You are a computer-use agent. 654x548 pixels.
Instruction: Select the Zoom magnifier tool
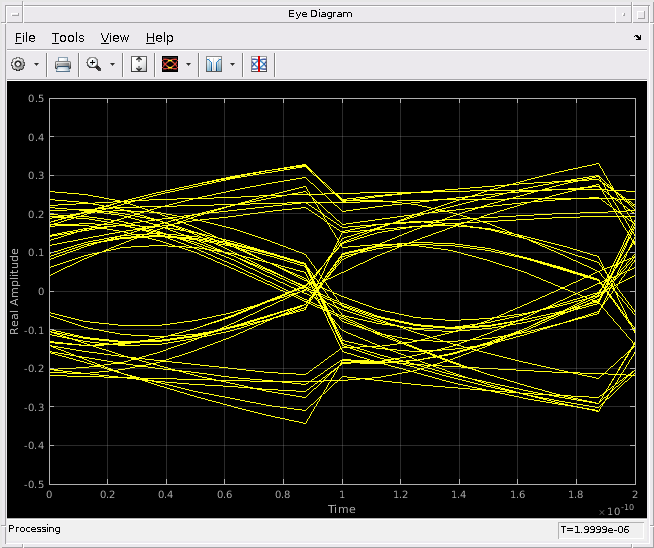pos(95,64)
